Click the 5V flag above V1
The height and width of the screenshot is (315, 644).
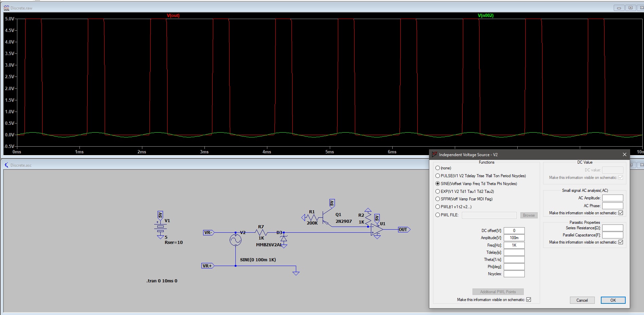(x=160, y=215)
